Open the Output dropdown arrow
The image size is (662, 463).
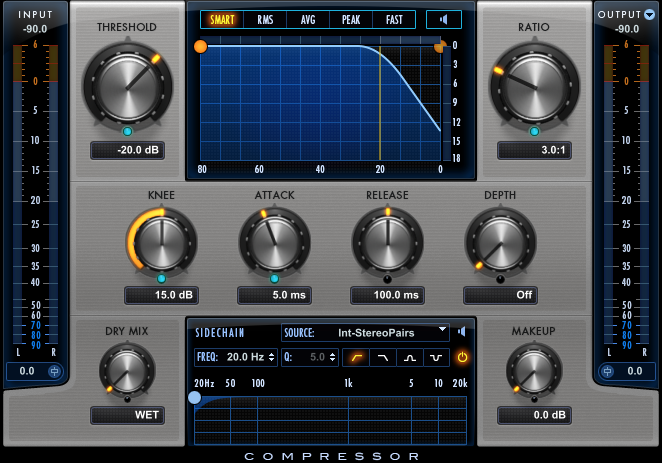pos(649,15)
